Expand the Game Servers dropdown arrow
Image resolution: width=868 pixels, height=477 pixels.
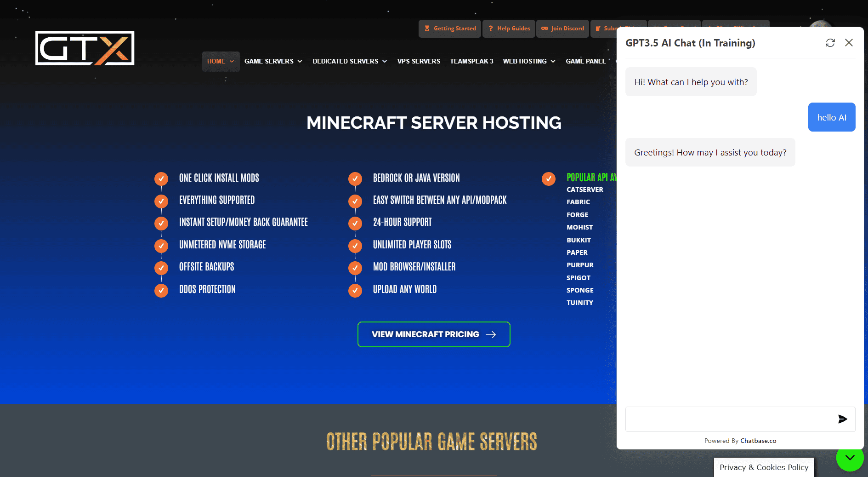(300, 61)
